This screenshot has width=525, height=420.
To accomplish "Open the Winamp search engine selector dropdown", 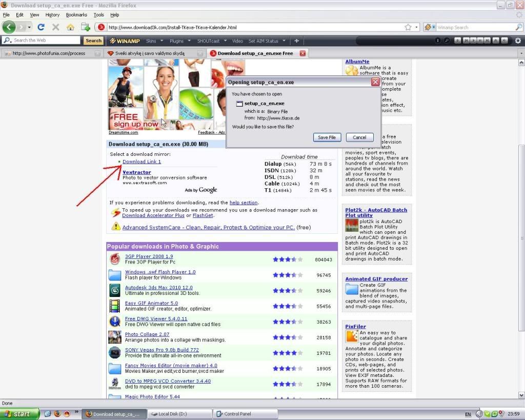I will tap(434, 27).
